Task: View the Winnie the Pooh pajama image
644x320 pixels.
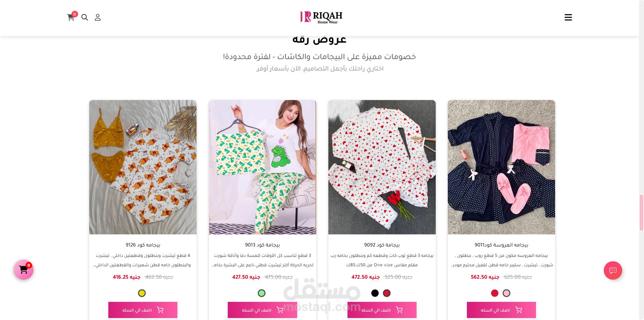Action: coord(143,167)
